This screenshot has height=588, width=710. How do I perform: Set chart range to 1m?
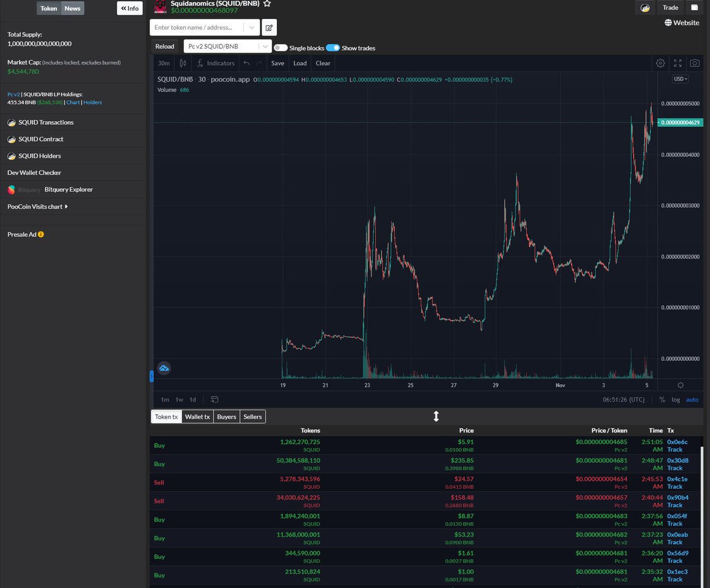point(165,400)
